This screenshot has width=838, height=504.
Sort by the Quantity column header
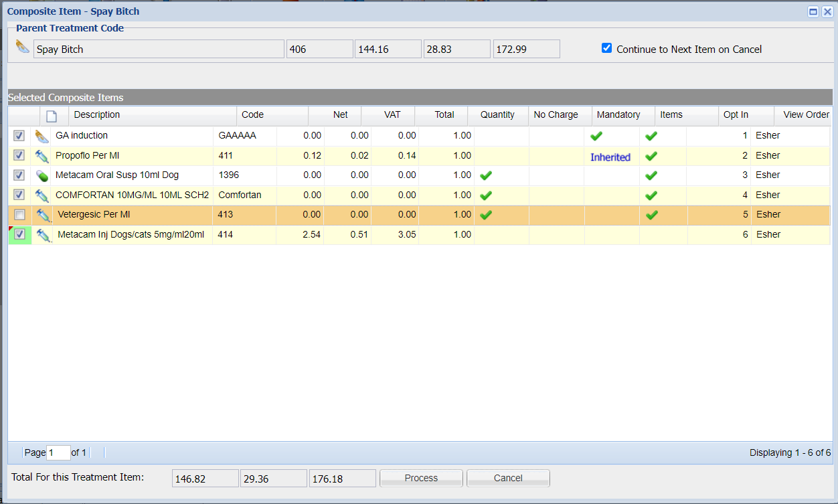[498, 115]
